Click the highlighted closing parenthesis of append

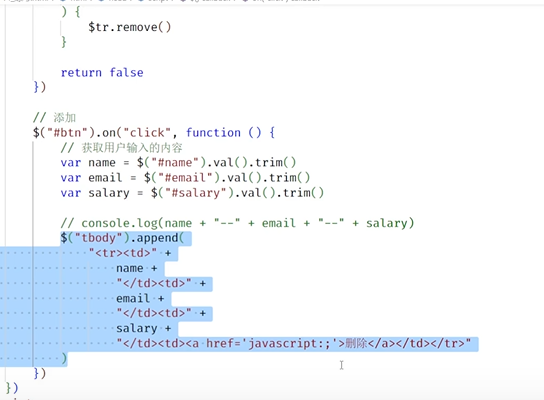coord(64,358)
